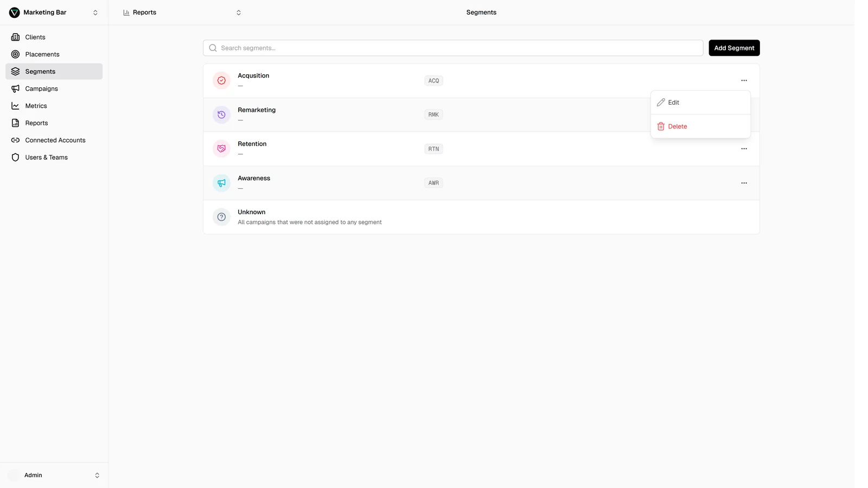Open Retention row more options menu
Viewport: 868px width, 488px height.
pos(744,149)
